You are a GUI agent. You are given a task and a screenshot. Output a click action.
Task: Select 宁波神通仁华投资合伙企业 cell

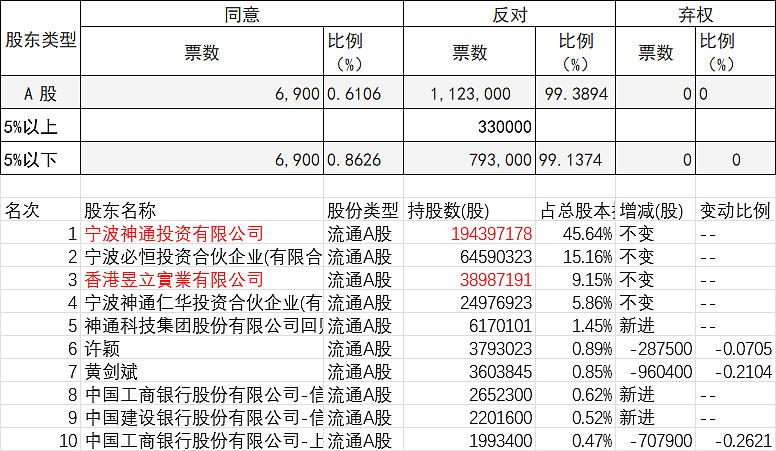pos(202,302)
